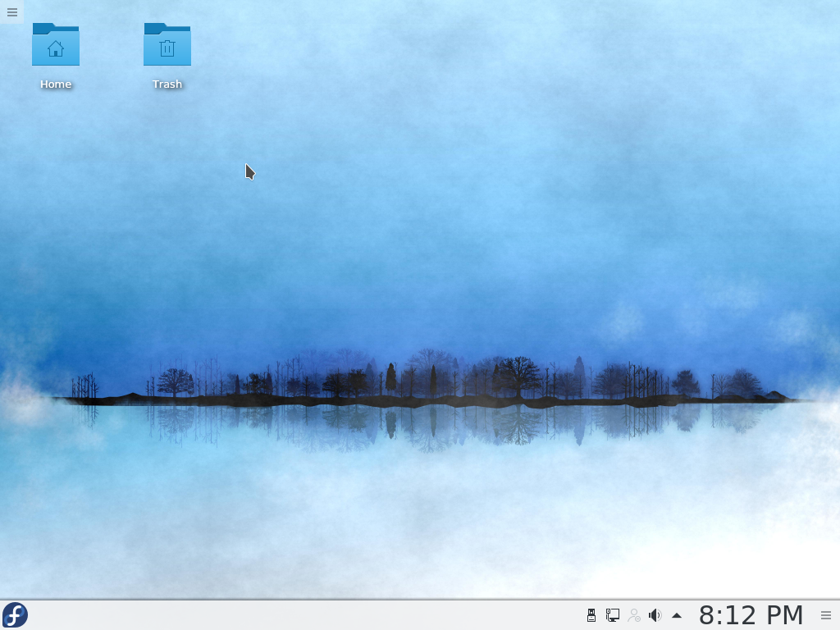Image resolution: width=840 pixels, height=630 pixels.
Task: Click the removable devices tray icon
Action: pos(591,615)
